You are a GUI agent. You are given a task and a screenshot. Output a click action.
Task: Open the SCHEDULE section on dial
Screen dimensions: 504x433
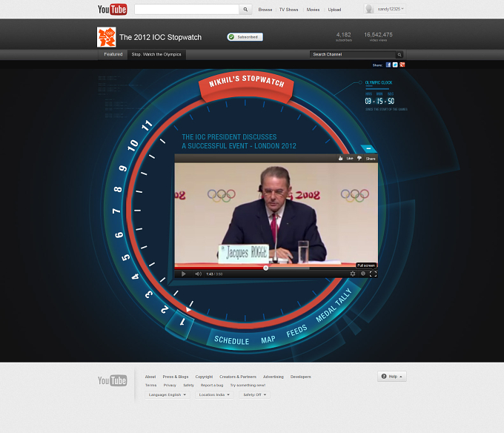(x=231, y=340)
